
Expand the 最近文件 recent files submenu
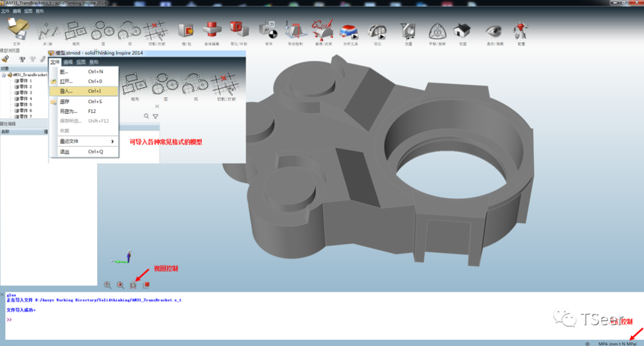(x=84, y=141)
